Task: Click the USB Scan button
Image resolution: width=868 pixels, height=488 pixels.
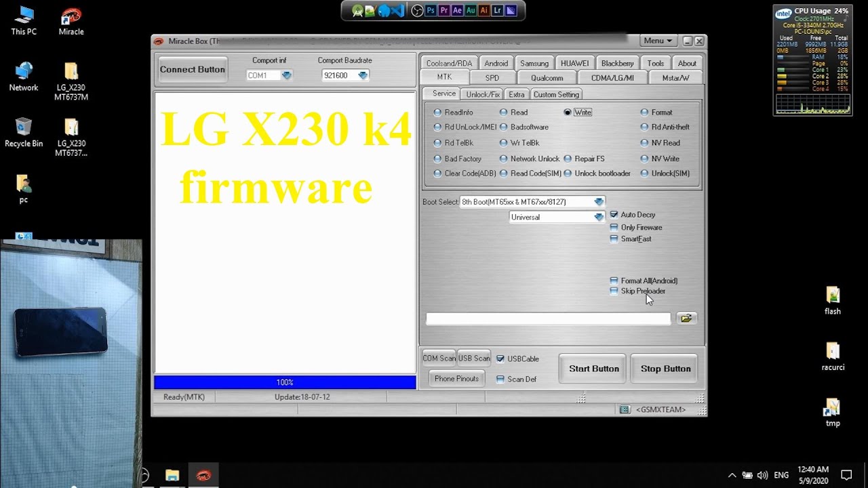Action: click(473, 359)
